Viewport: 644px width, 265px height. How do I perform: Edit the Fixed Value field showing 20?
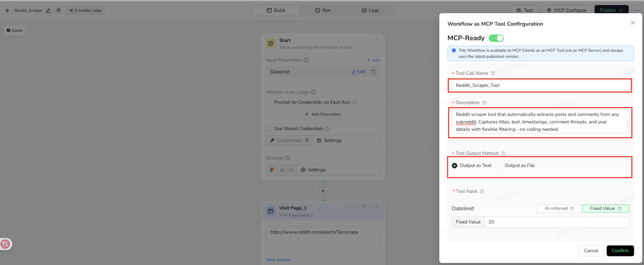[557, 222]
